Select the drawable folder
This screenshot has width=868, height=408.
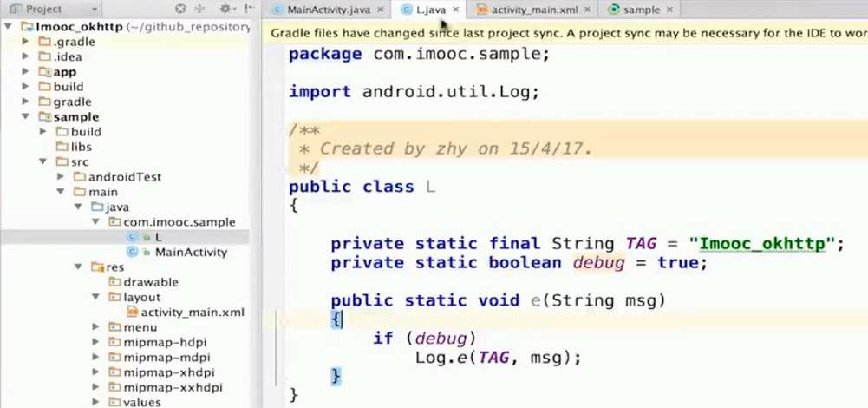(151, 281)
